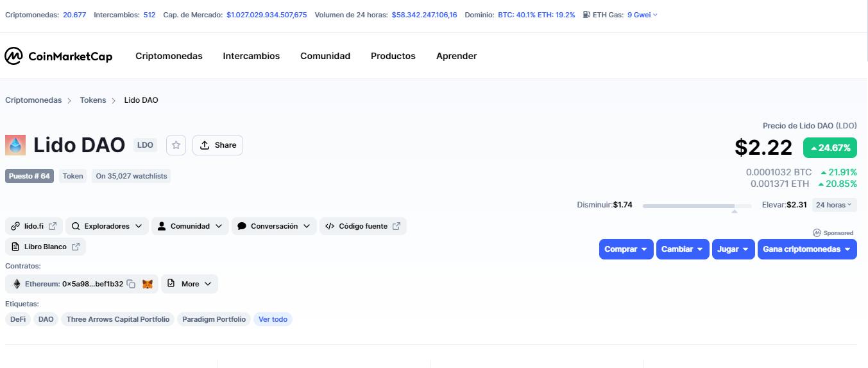Click the CoinMarketCap logo
The image size is (868, 368).
coord(58,57)
